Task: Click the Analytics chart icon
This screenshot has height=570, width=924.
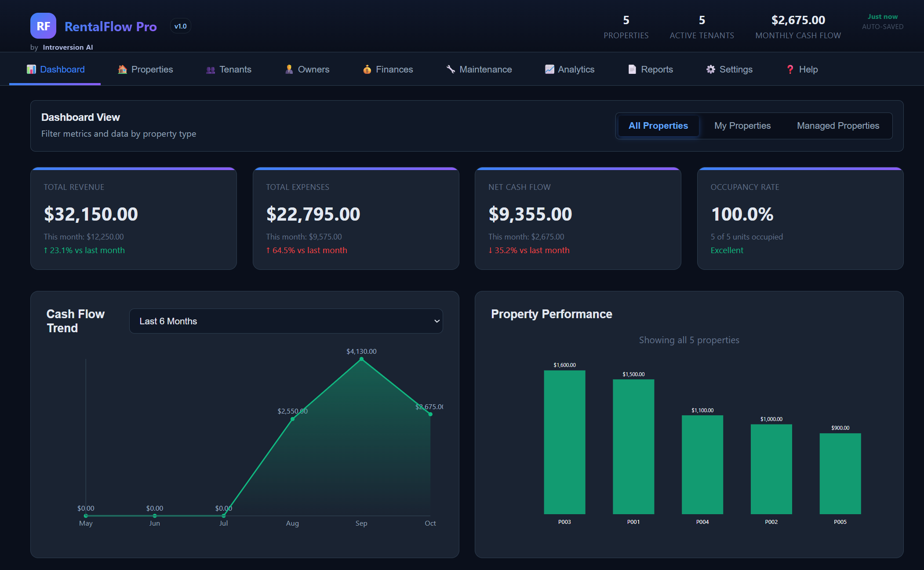Action: click(x=549, y=69)
